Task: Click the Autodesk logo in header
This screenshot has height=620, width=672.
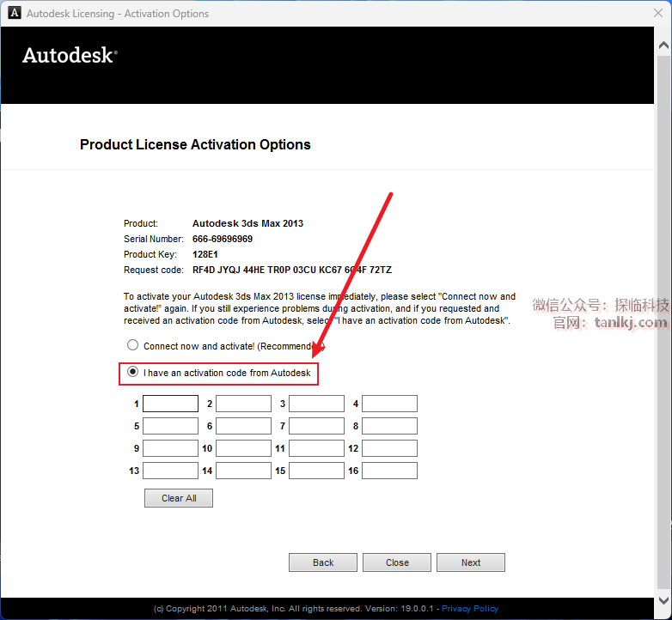Action: tap(70, 55)
